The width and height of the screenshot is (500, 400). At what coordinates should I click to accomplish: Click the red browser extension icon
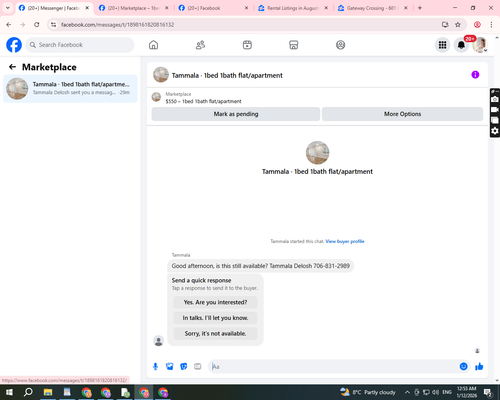tap(477, 25)
